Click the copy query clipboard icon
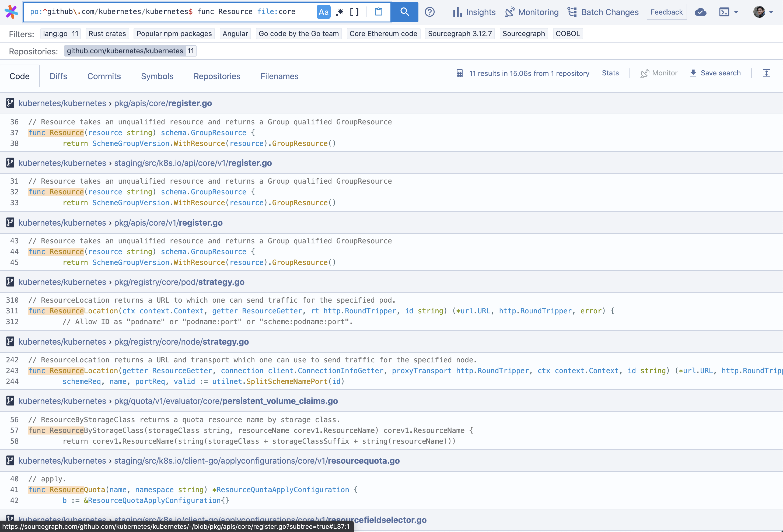The image size is (783, 532). click(378, 12)
